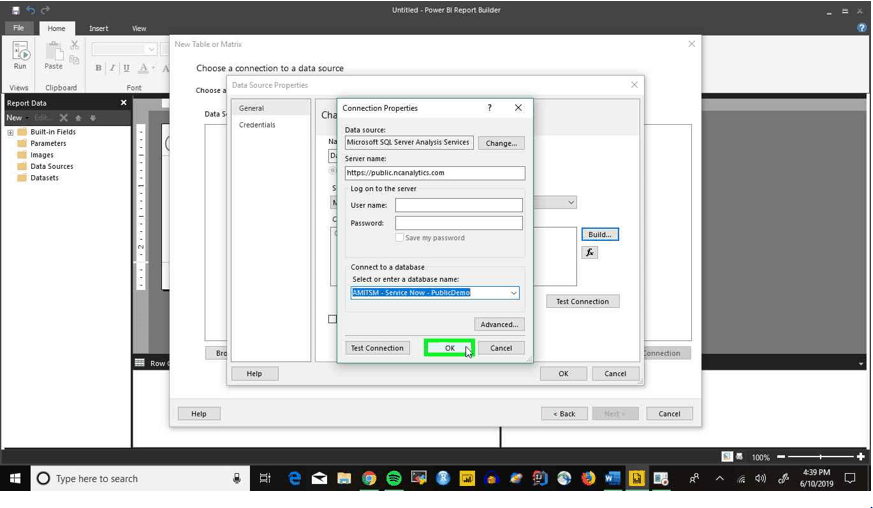
Task: Click Build connection string button
Action: [600, 235]
